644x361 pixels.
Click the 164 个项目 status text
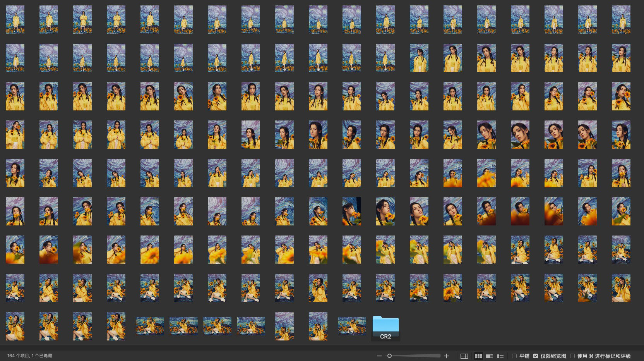(x=29, y=356)
